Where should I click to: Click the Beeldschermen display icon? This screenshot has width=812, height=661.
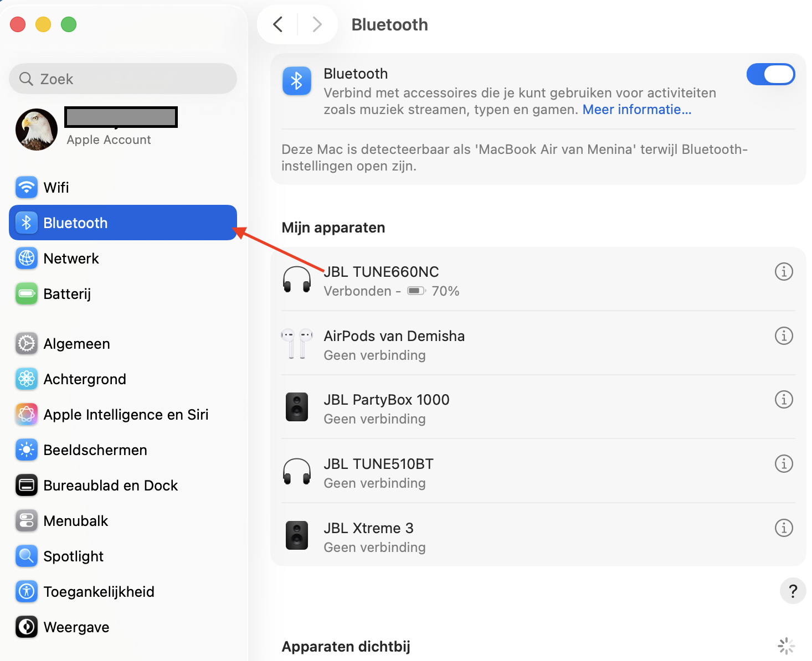pos(26,450)
